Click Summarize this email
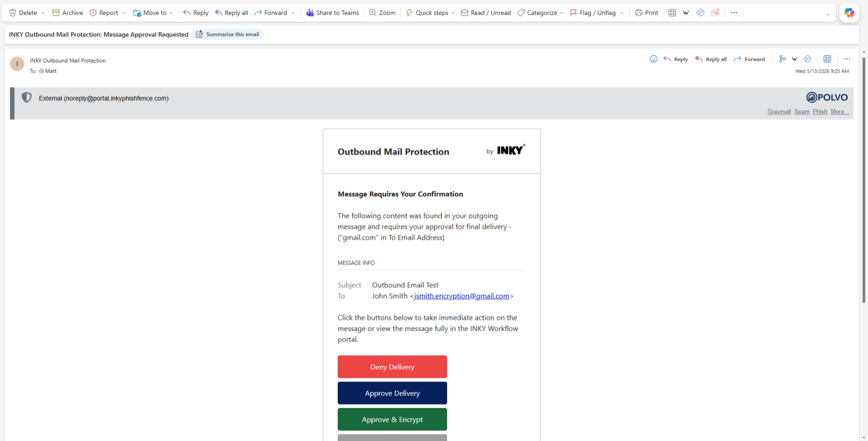The width and height of the screenshot is (868, 441). click(228, 34)
